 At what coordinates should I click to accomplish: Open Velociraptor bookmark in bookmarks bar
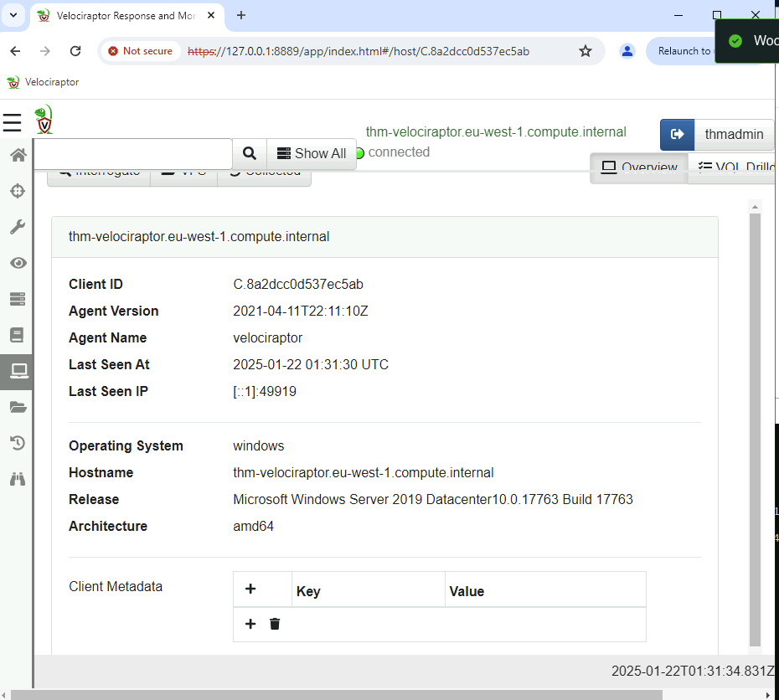(43, 82)
